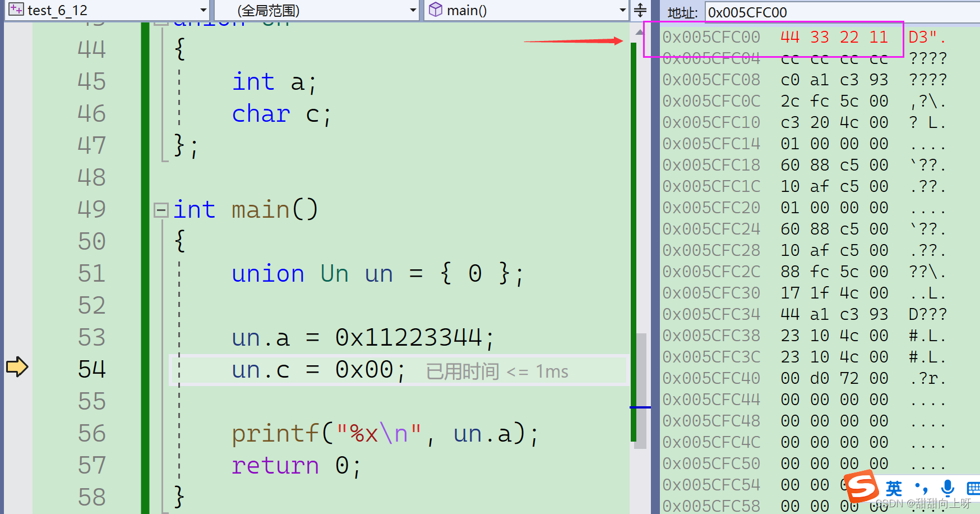Click memory address 0x005CFC44
The height and width of the screenshot is (514, 980).
coord(711,400)
